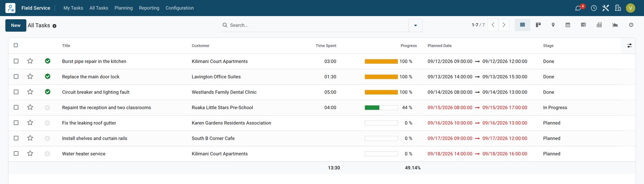Star the Water heater service task
This screenshot has width=644, height=184.
click(x=30, y=153)
